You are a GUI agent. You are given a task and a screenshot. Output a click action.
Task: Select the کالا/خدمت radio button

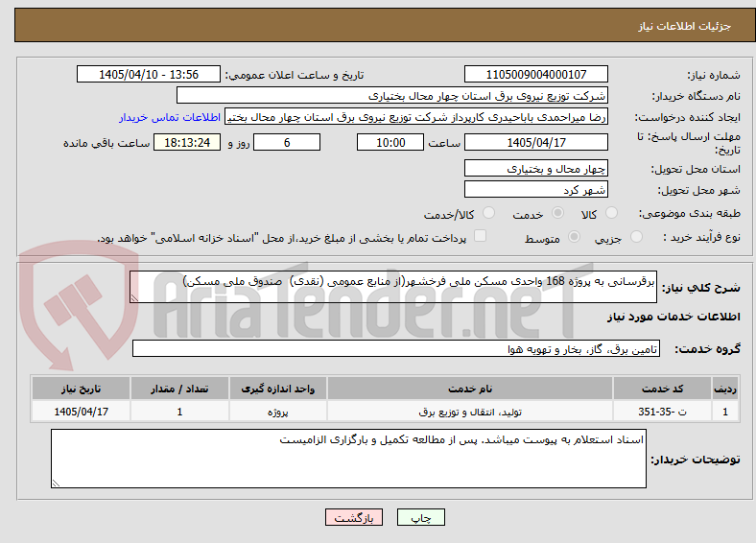[488, 213]
